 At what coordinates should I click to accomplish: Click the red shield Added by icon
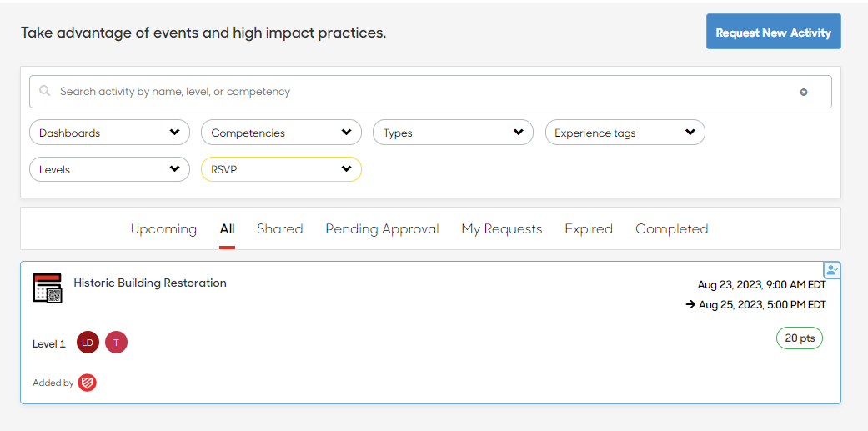click(x=87, y=383)
